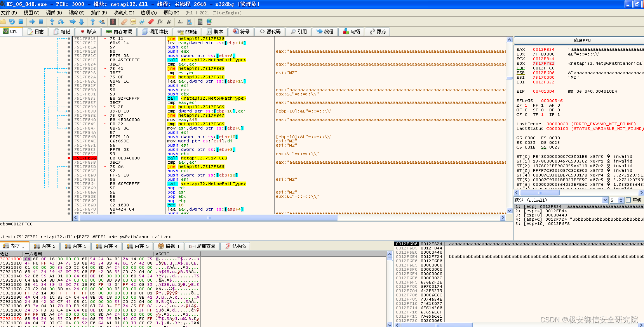Open the patches bandage icon
The height and width of the screenshot is (327, 644).
(124, 22)
